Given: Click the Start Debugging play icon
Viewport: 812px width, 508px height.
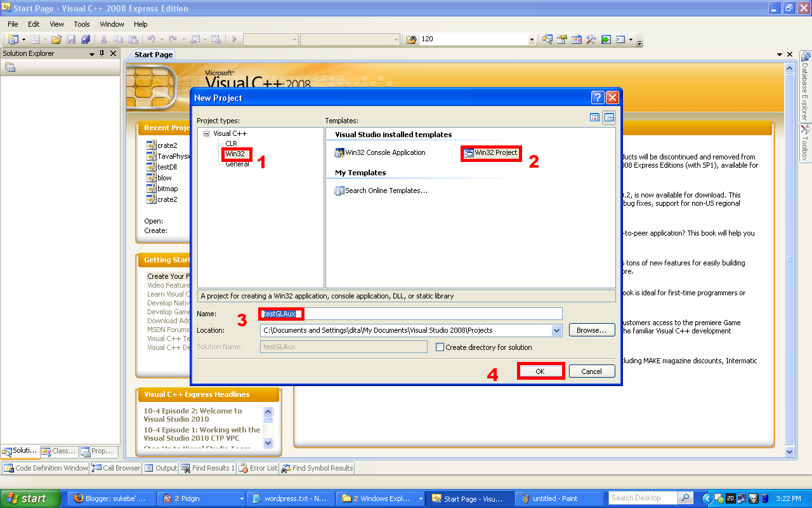Looking at the screenshot, I should pyautogui.click(x=234, y=39).
